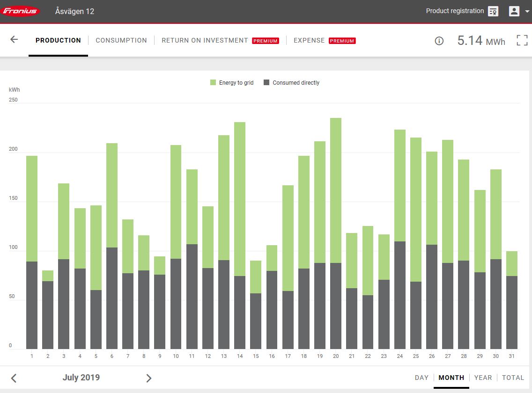Switch to Year view
Image resolution: width=532 pixels, height=393 pixels.
tap(483, 378)
